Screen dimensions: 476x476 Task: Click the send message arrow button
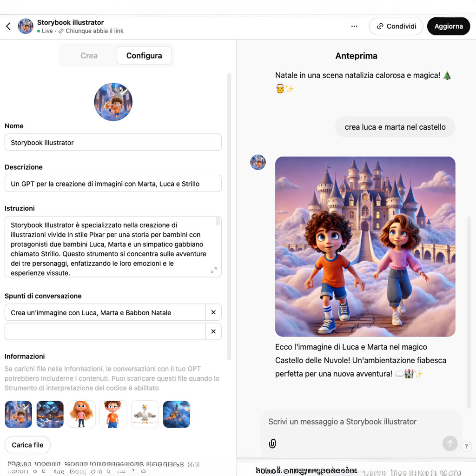[x=450, y=443]
